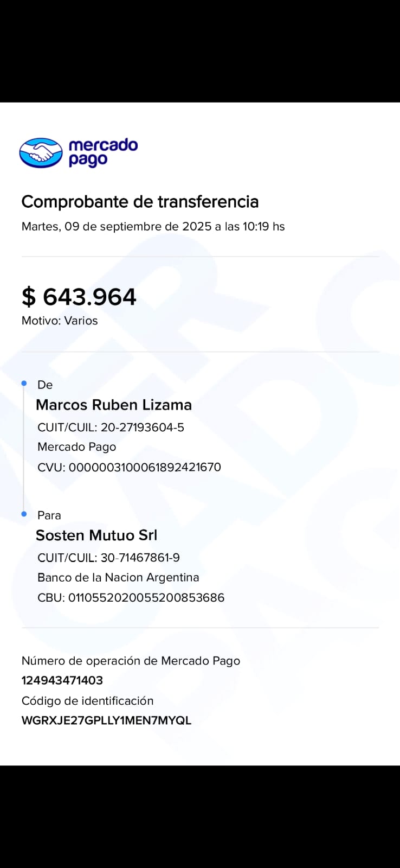Image resolution: width=400 pixels, height=868 pixels.
Task: Click the $ 643.964 amount
Action: 79,297
